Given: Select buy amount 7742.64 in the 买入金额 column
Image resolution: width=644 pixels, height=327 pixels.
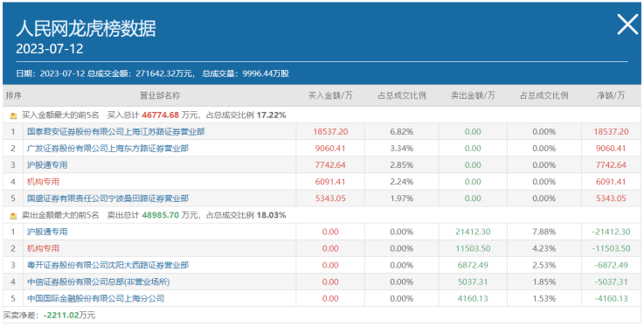Looking at the screenshot, I should pyautogui.click(x=330, y=165).
